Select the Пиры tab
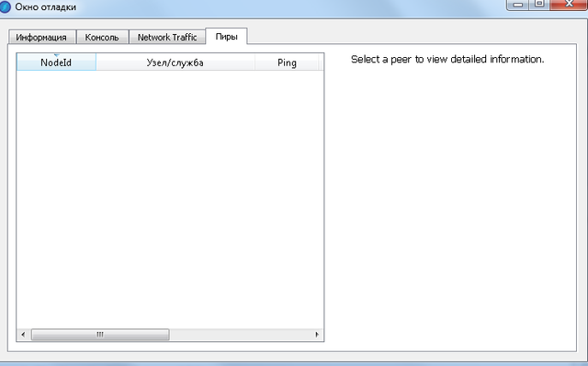Screen dimensions: 588x366 [x=227, y=37]
